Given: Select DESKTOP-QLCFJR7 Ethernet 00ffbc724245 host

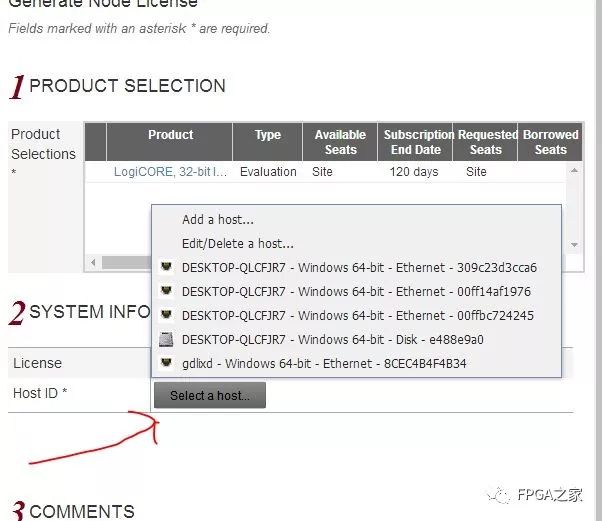Looking at the screenshot, I should (356, 316).
